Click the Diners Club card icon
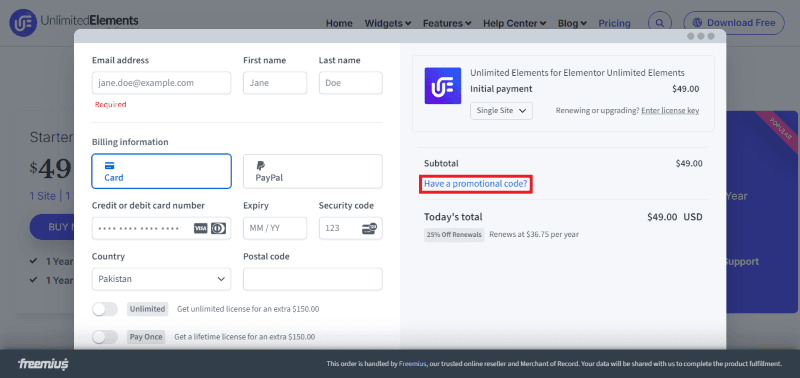Viewport: 800px width, 378px height. pyautogui.click(x=218, y=228)
